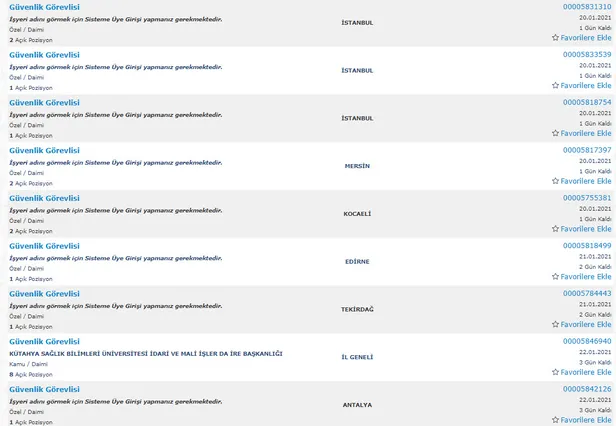Click favorite star for listing 00005818754
This screenshot has width=616, height=426.
click(x=556, y=134)
